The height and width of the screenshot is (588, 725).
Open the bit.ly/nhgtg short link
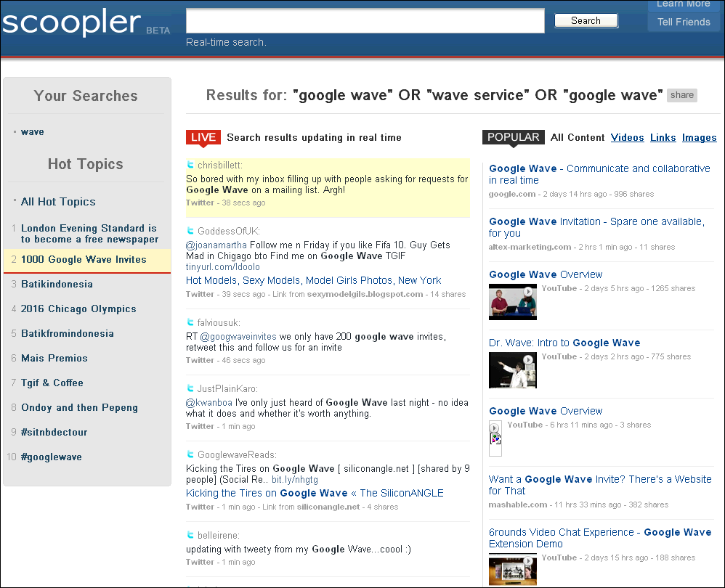pos(295,479)
